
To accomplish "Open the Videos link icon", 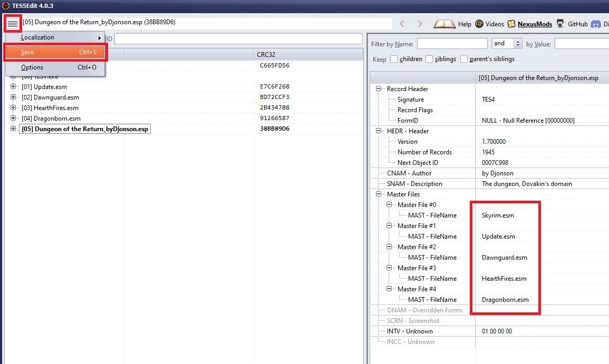I will pyautogui.click(x=479, y=24).
